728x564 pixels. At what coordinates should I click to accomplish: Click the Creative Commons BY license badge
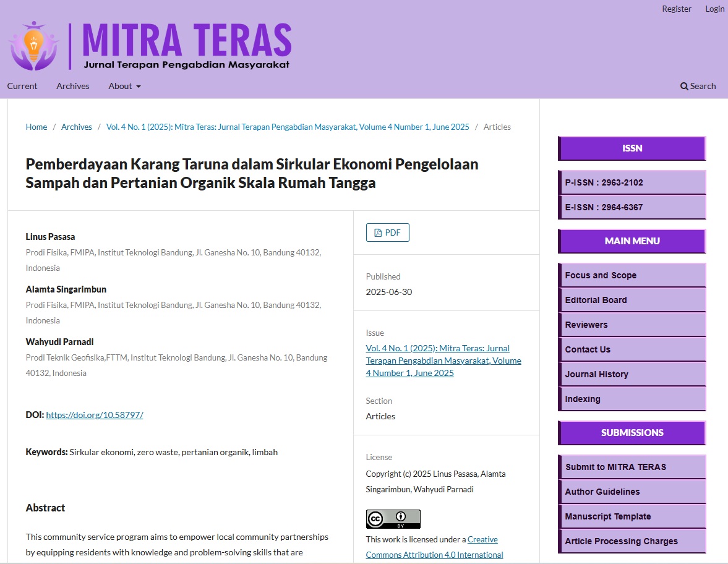coord(393,519)
